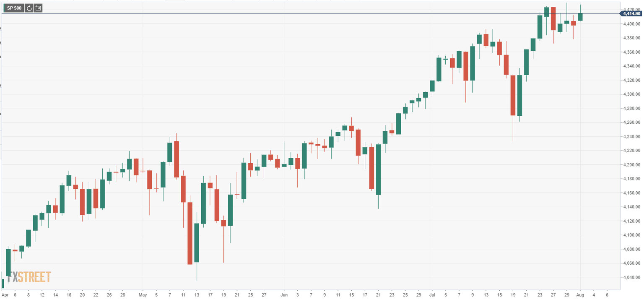Image resolution: width=644 pixels, height=302 pixels.
Task: Select the Aug label on date axis
Action: coord(580,295)
